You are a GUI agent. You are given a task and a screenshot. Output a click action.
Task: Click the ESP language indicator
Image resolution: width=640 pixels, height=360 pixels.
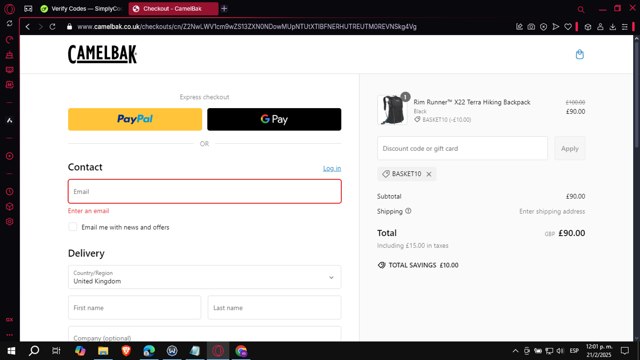coord(574,351)
